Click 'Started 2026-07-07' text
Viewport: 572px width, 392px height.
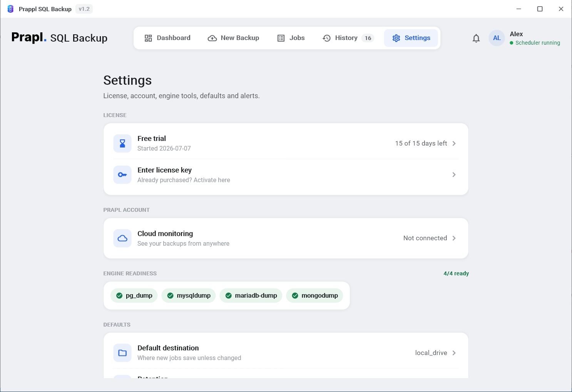click(x=164, y=149)
